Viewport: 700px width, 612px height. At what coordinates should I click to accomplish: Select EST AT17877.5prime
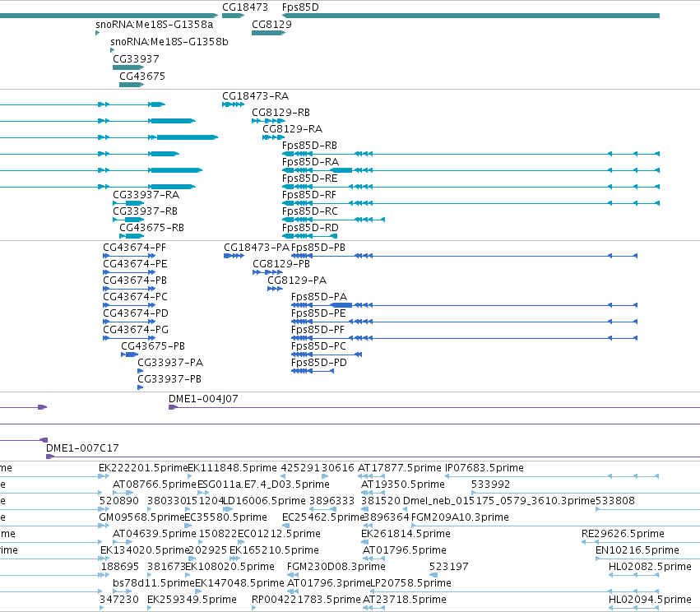pos(400,468)
